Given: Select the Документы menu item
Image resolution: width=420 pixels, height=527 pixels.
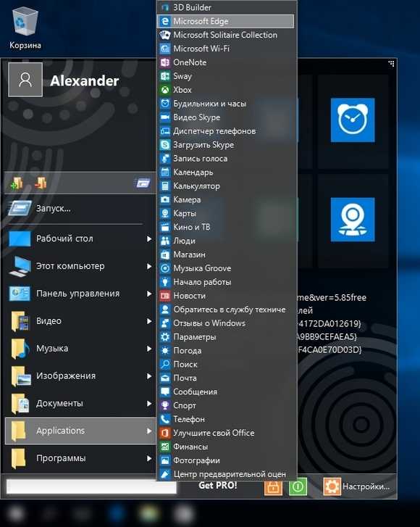Looking at the screenshot, I should [x=80, y=403].
